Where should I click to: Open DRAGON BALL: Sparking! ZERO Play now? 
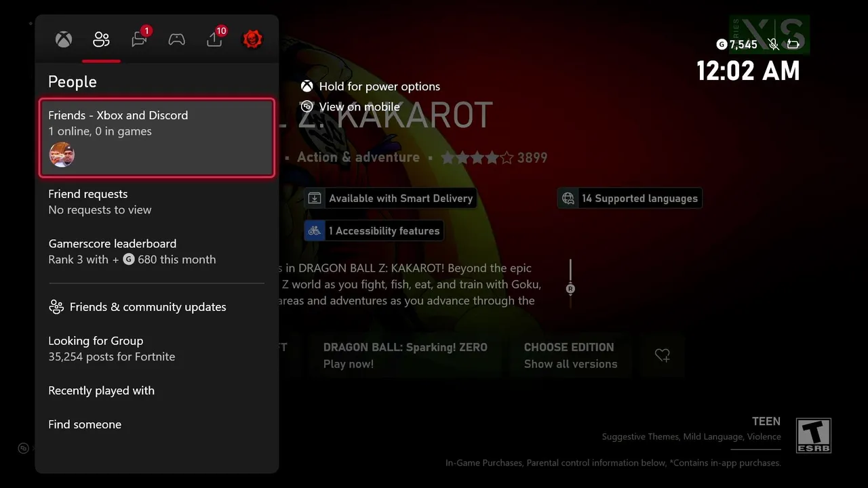pyautogui.click(x=406, y=355)
